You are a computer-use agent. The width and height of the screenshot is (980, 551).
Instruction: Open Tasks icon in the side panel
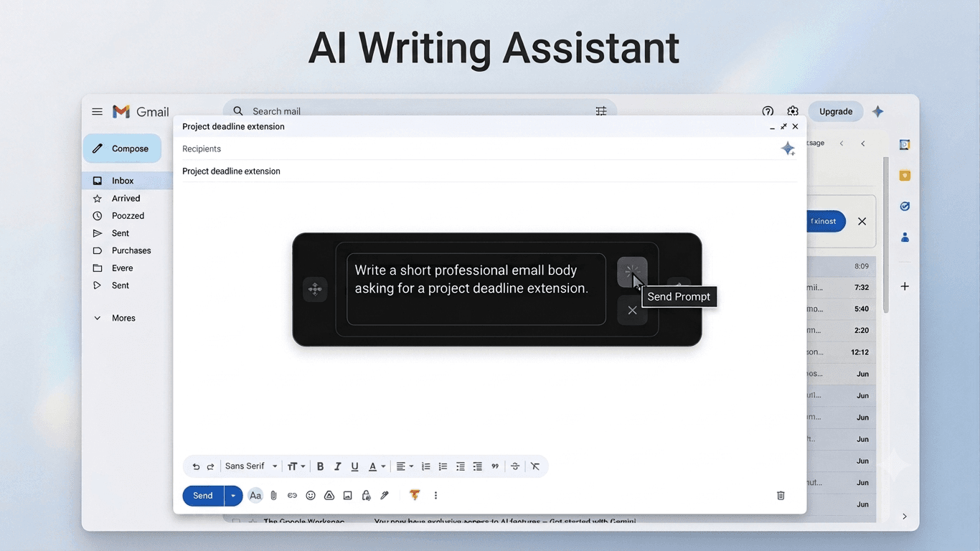click(x=905, y=207)
